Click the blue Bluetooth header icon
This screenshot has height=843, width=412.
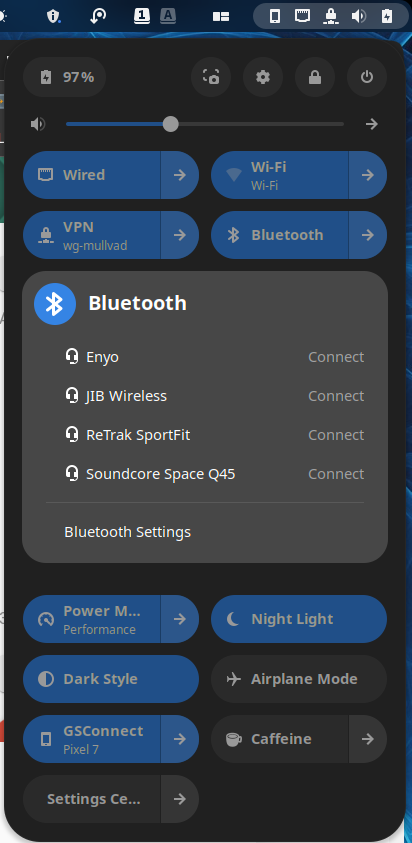point(55,304)
